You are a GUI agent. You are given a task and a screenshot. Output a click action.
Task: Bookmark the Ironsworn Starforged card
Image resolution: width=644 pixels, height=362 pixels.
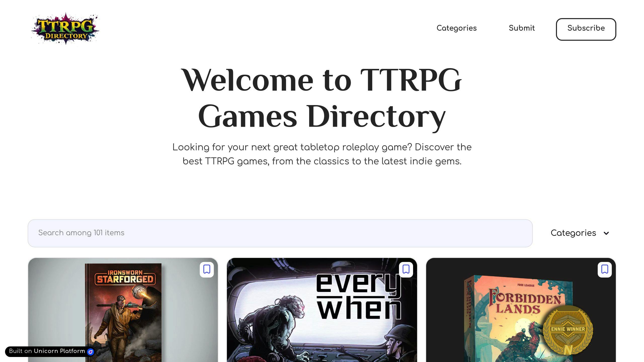[x=207, y=269]
